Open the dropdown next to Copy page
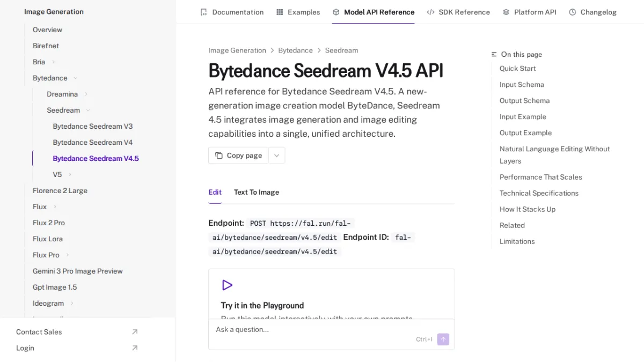This screenshot has width=644, height=362. pyautogui.click(x=277, y=156)
